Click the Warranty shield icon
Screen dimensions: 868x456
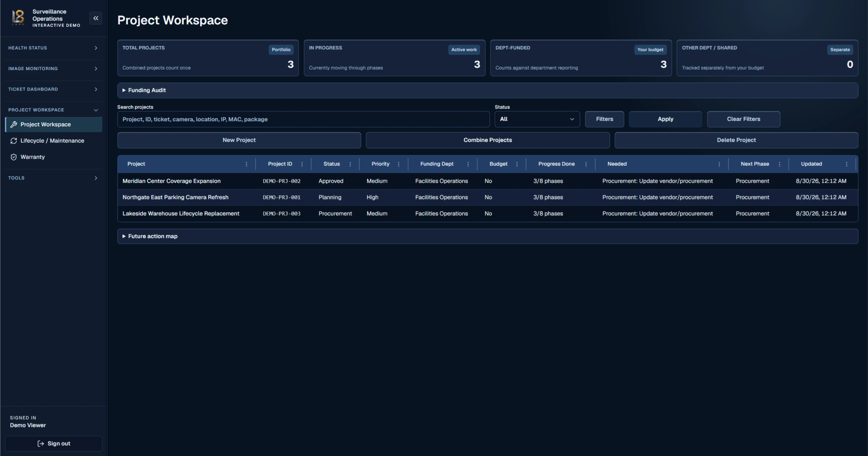pyautogui.click(x=14, y=157)
